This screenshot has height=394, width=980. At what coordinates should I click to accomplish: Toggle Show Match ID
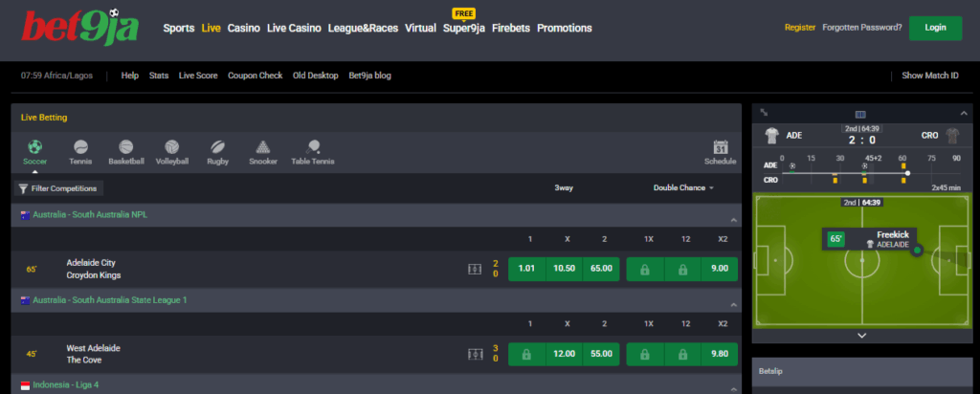pos(930,76)
